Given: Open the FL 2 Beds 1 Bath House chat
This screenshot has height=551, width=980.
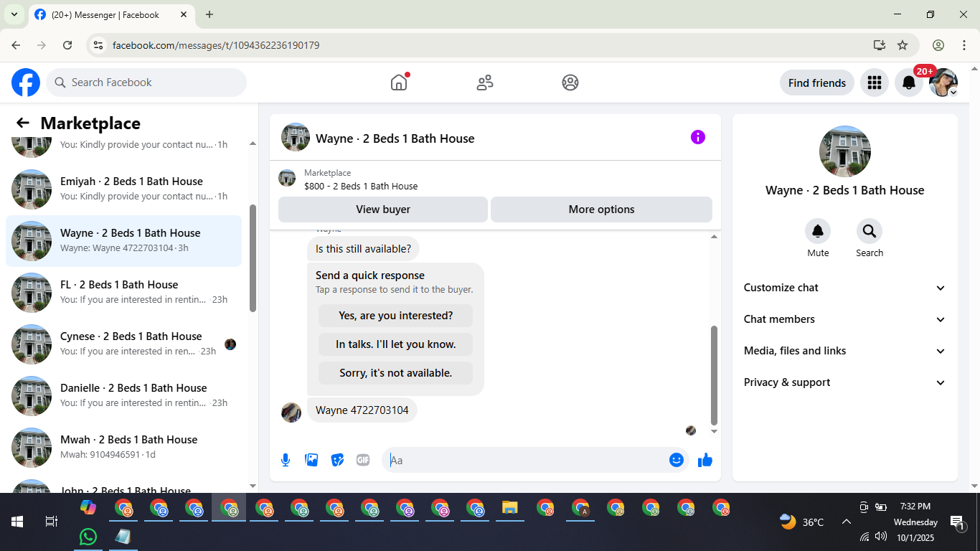Looking at the screenshot, I should (x=123, y=293).
